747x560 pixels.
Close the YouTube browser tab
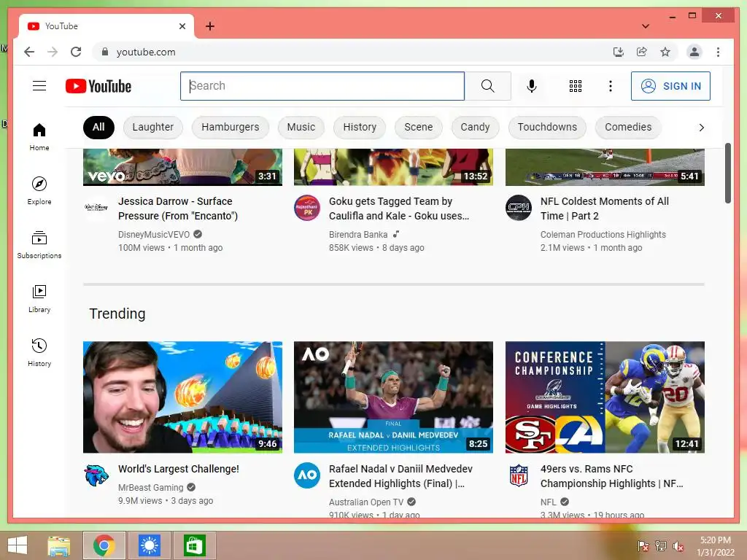(182, 26)
